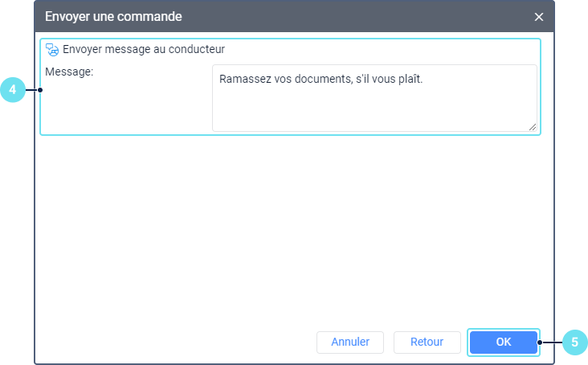
Task: Go back using the Retour button
Action: 427,342
